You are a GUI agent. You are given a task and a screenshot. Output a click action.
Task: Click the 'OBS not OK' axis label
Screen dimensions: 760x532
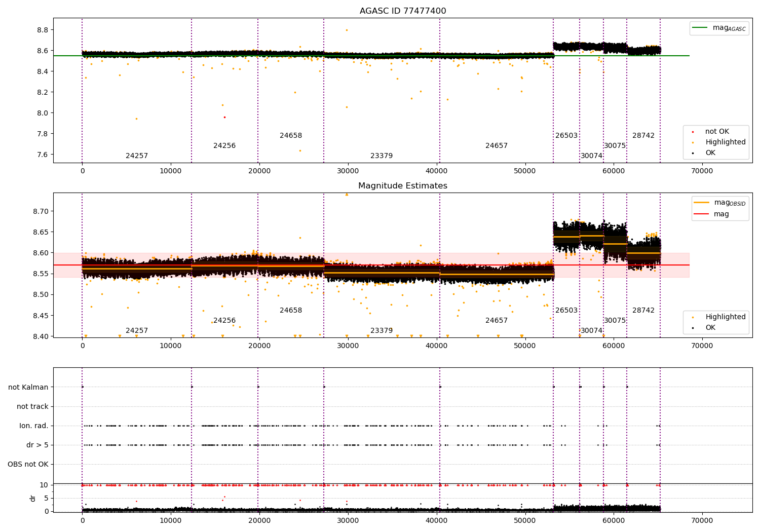28,465
